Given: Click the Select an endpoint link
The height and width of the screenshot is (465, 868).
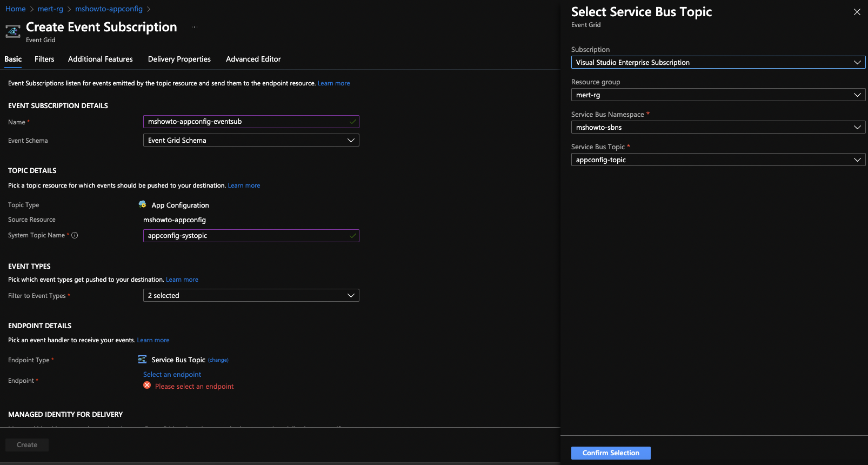Looking at the screenshot, I should click(172, 374).
